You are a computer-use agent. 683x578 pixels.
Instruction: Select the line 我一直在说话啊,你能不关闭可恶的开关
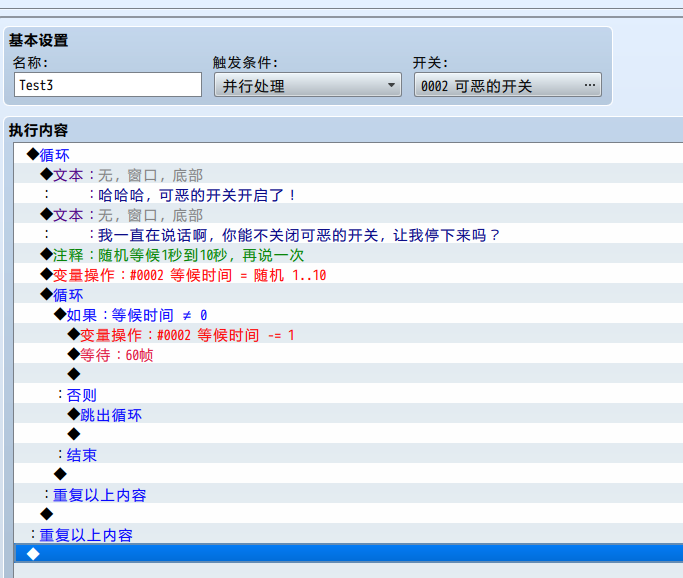click(348, 234)
